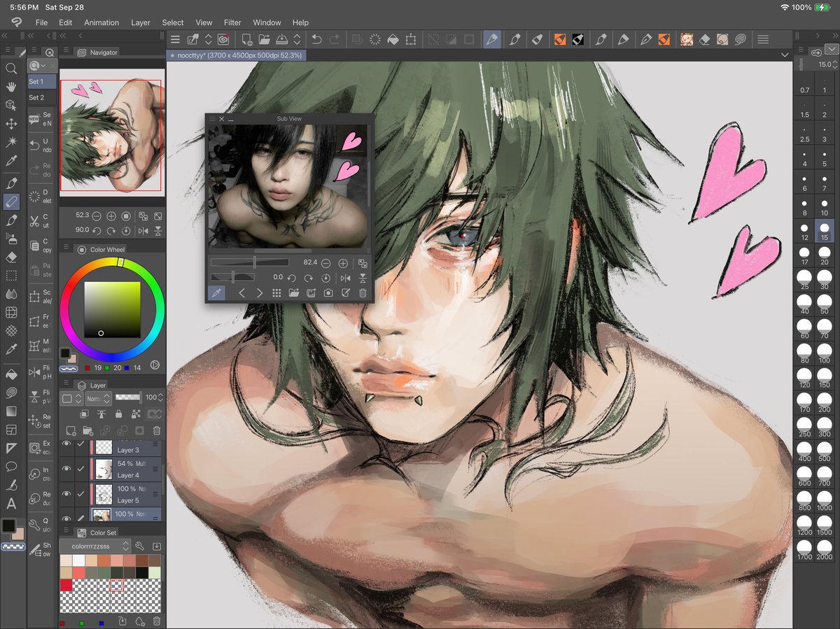This screenshot has height=629, width=840.
Task: Activate Sub View eyedropper button
Action: [217, 293]
